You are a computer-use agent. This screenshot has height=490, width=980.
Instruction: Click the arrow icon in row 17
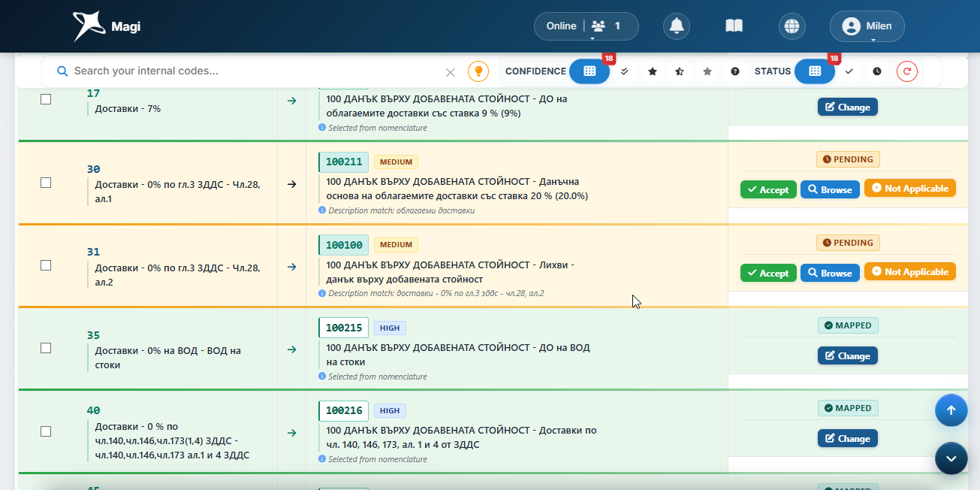click(292, 101)
